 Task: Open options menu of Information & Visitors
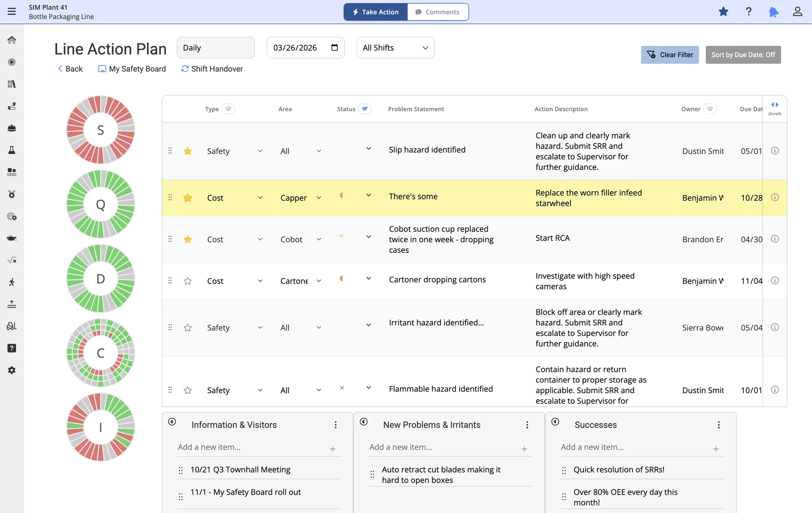pyautogui.click(x=336, y=425)
